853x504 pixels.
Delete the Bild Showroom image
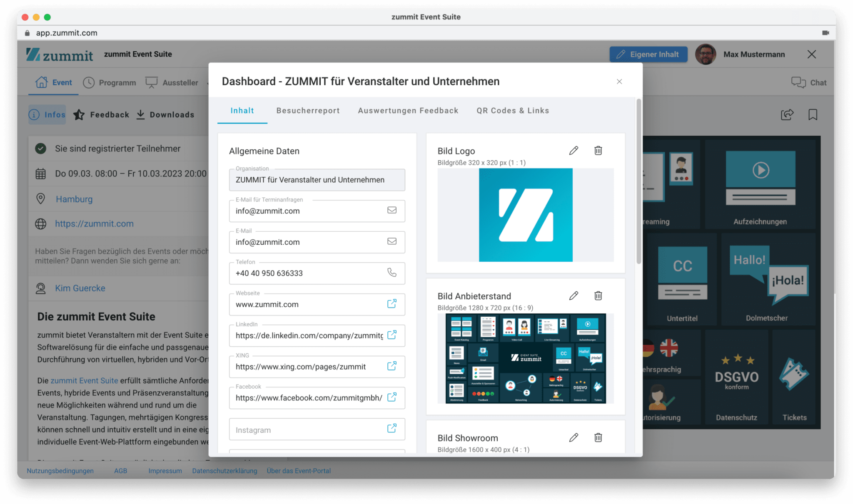[598, 437]
